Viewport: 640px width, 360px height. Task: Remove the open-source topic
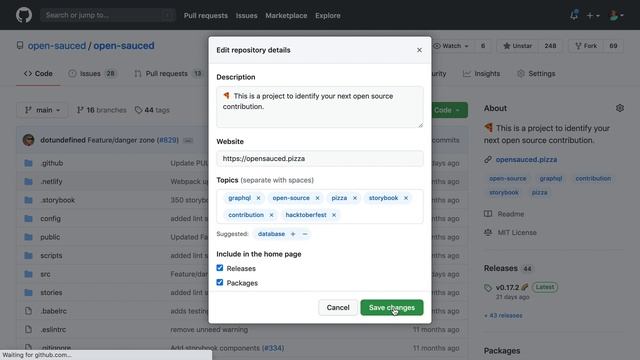point(317,198)
